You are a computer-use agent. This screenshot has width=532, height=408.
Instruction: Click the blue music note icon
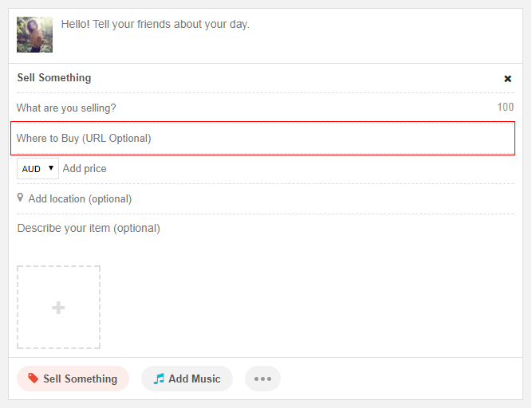pyautogui.click(x=159, y=379)
